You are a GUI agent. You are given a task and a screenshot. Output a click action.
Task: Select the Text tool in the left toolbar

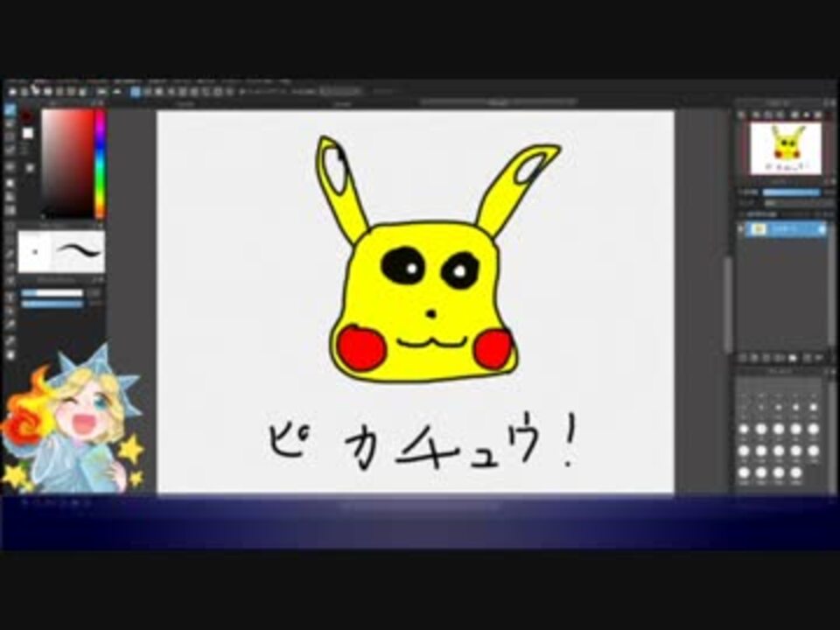pos(10,297)
